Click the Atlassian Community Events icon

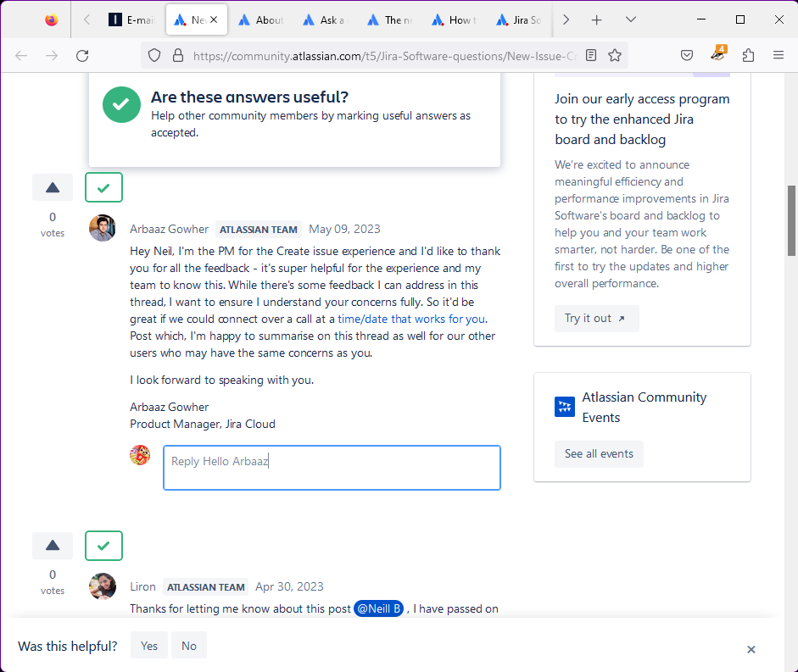pos(565,407)
